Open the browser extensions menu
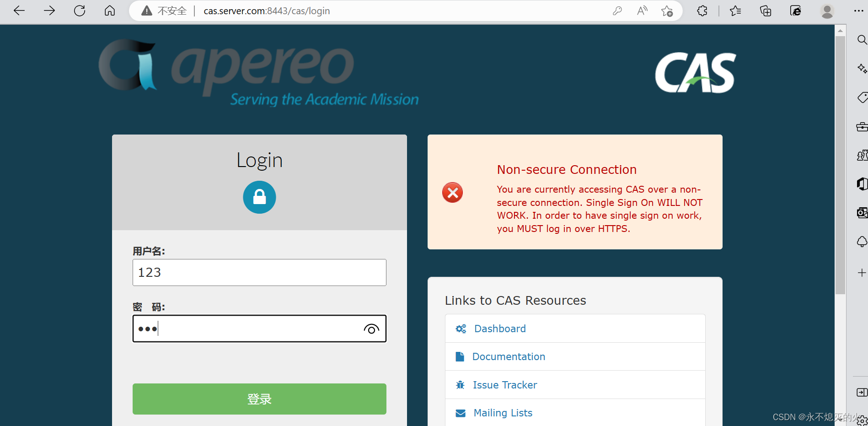The image size is (868, 426). pos(702,11)
